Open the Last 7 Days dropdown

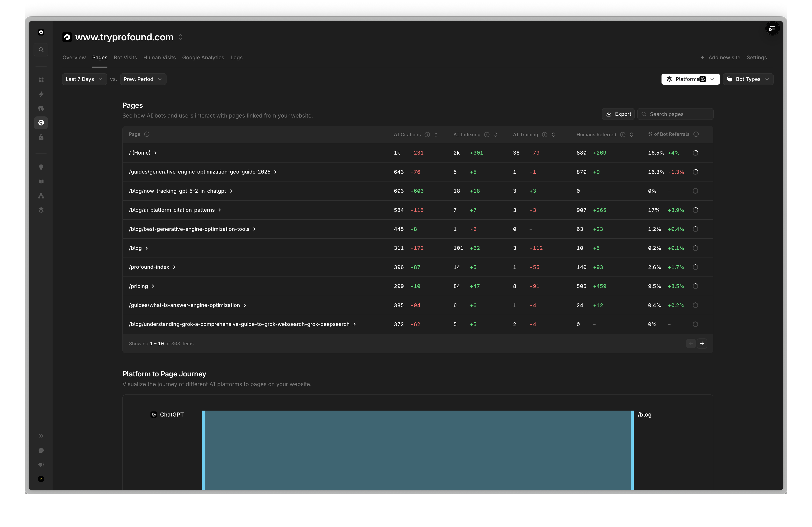click(84, 79)
